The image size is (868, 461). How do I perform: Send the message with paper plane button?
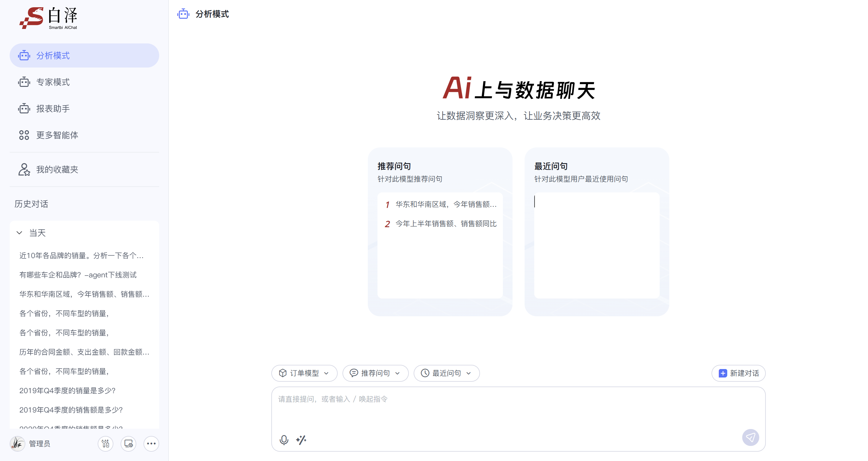point(750,437)
